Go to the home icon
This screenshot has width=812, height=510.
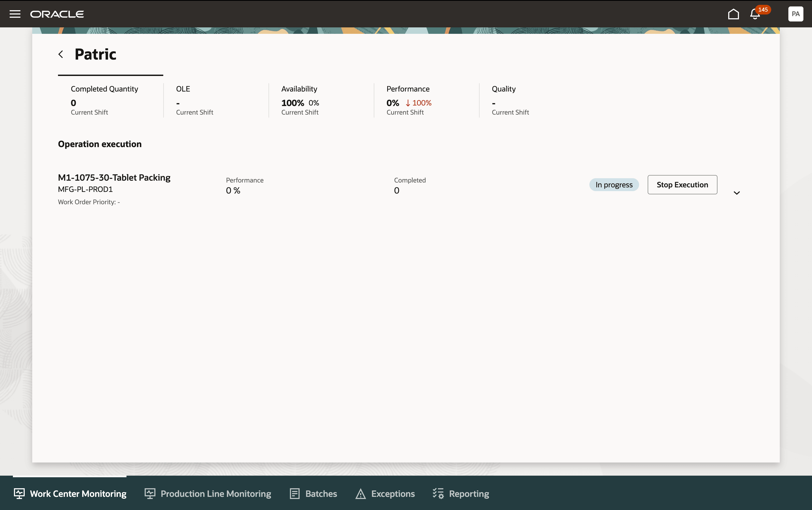(x=733, y=14)
